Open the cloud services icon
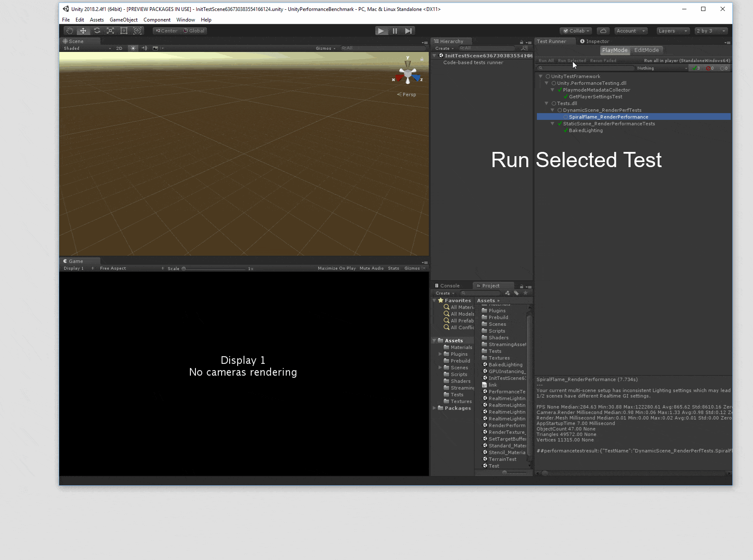Viewport: 753px width, 560px height. [603, 31]
